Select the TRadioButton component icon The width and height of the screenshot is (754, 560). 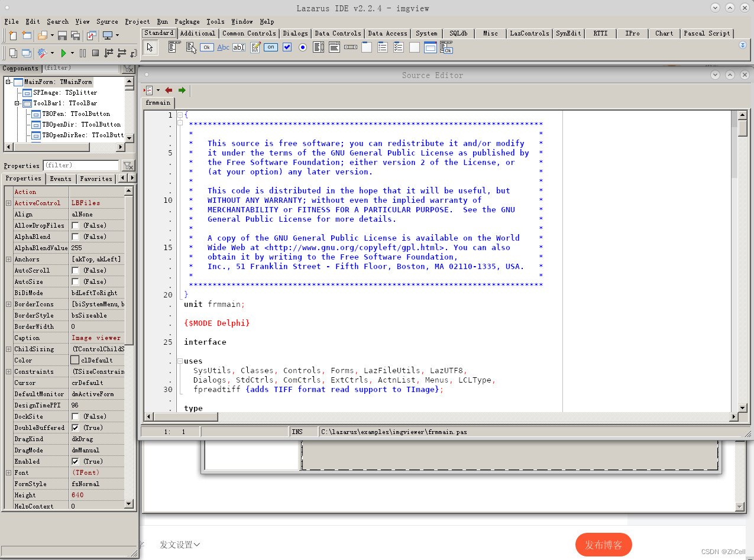[303, 47]
